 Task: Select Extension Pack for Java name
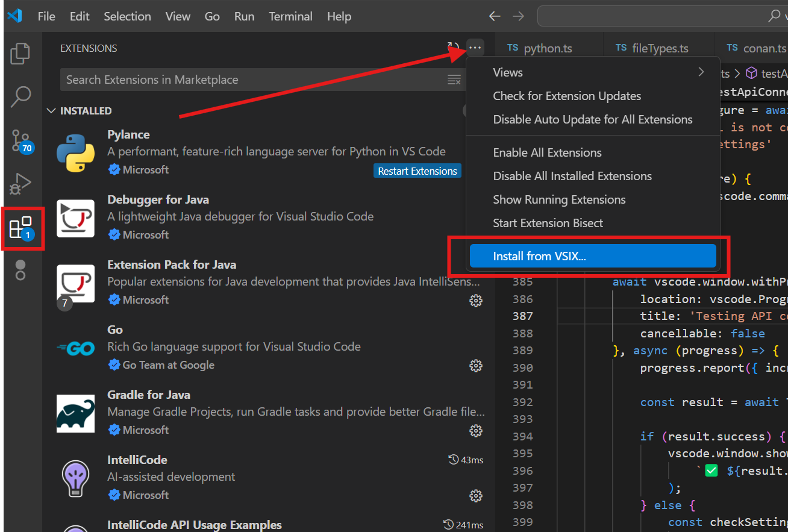172,264
